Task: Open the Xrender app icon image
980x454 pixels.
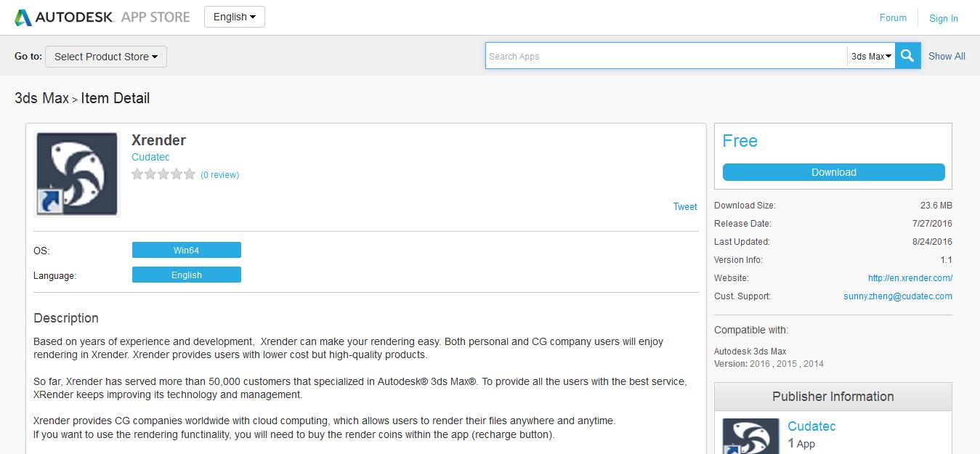Action: [x=77, y=174]
